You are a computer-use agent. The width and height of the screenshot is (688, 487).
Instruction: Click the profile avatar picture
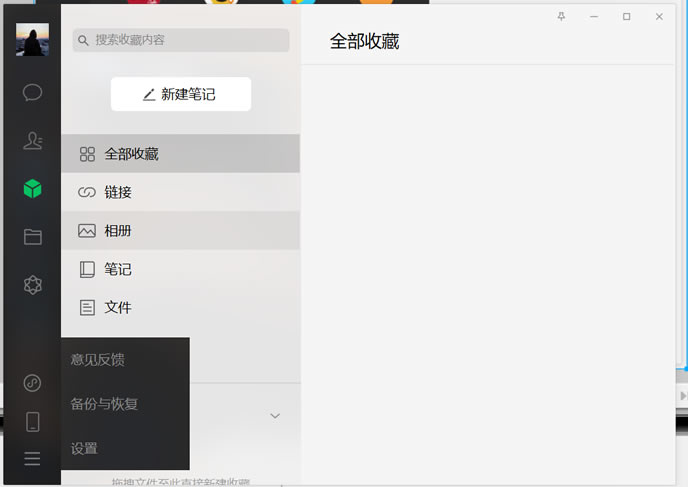coord(32,39)
